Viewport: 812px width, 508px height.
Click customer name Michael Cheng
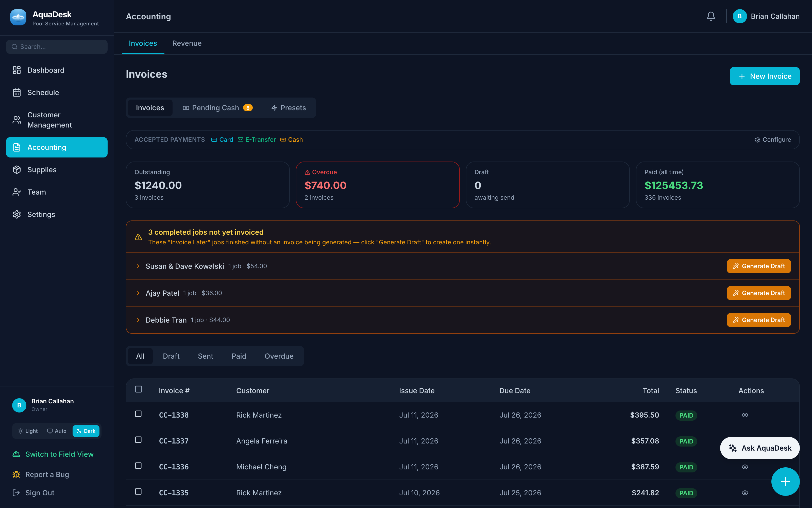pyautogui.click(x=261, y=467)
